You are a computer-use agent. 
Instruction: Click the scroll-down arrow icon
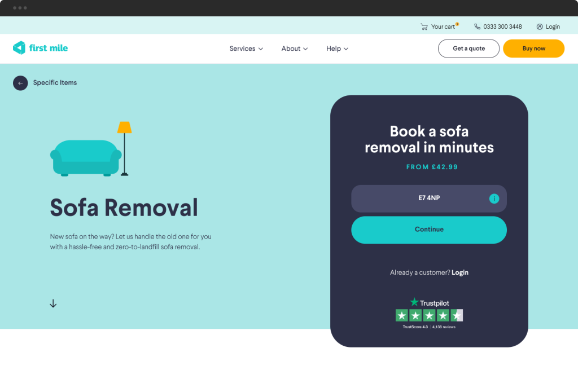53,303
